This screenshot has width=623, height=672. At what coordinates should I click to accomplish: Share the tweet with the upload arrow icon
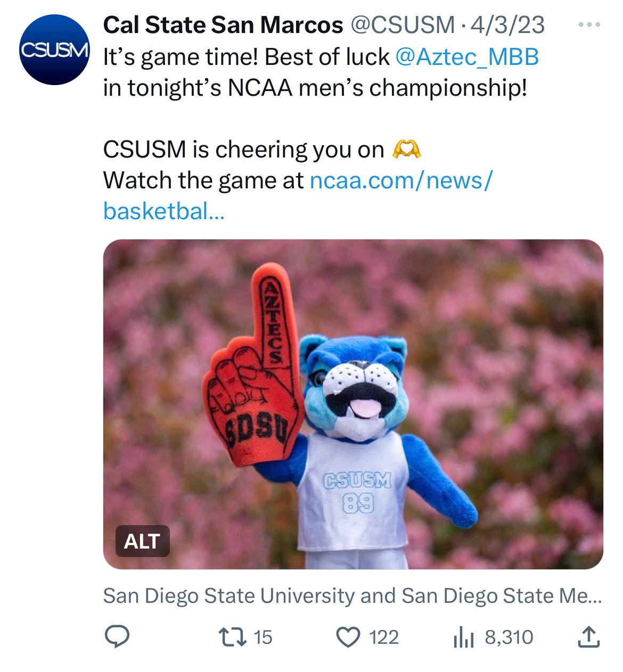589,637
